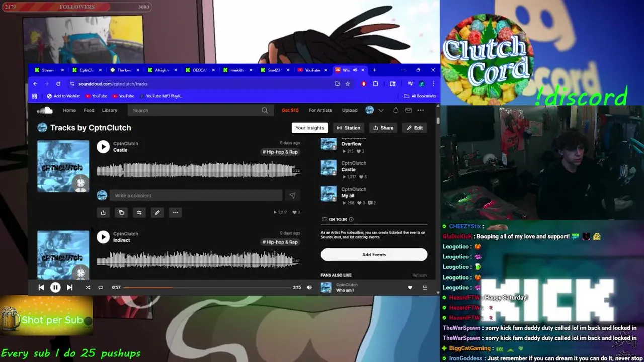Toggle shuffle in the player bar
The height and width of the screenshot is (362, 644).
click(88, 287)
